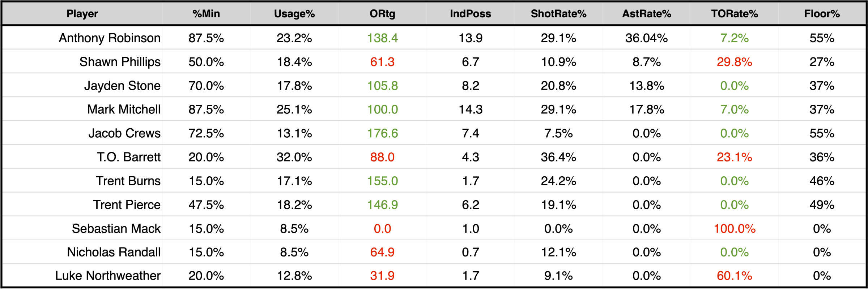Viewport: 868px width, 289px height.
Task: Select the ShotRate% column header
Action: [x=558, y=14]
